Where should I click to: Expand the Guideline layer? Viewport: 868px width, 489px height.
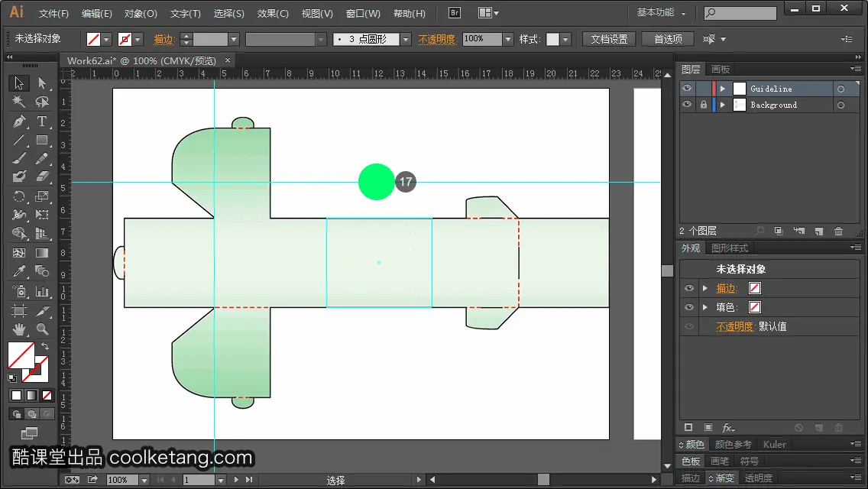click(x=722, y=89)
